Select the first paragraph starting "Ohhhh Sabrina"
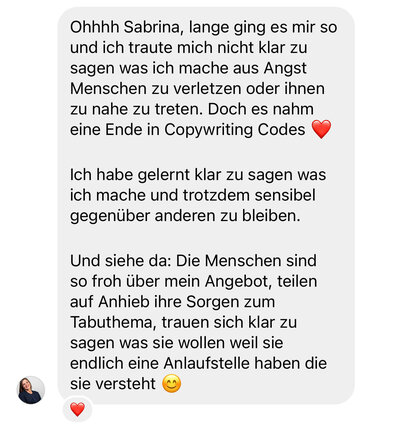Image resolution: width=400 pixels, height=436 pixels. point(203,78)
